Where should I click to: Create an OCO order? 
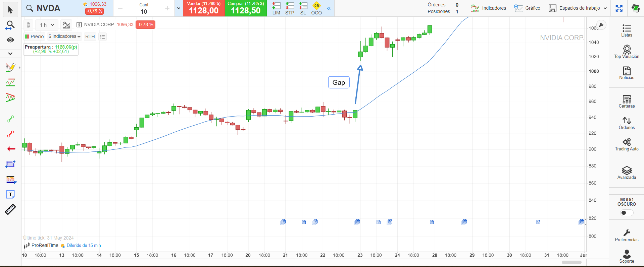(x=316, y=8)
